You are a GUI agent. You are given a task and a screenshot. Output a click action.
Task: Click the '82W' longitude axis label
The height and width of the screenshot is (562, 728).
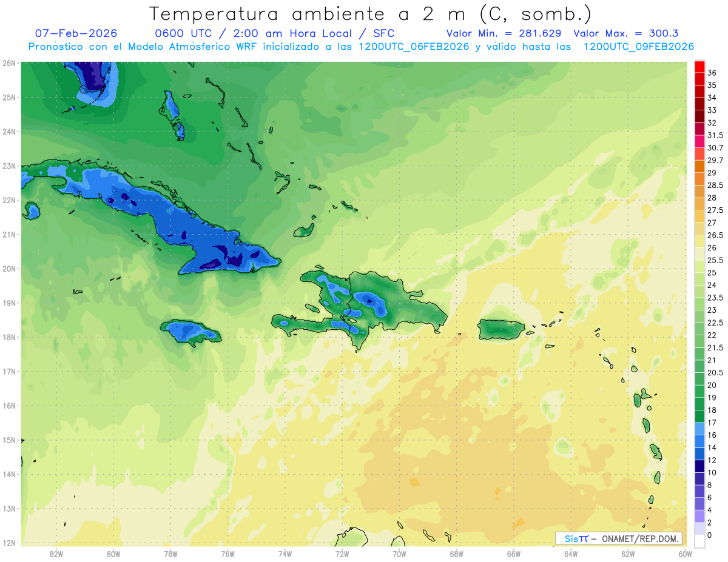56,554
